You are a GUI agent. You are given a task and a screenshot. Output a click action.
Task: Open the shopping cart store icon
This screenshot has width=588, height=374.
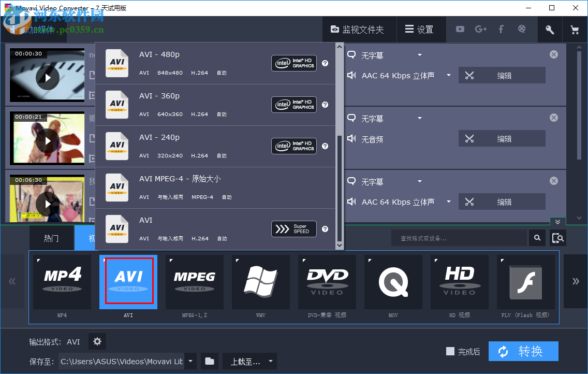point(575,29)
